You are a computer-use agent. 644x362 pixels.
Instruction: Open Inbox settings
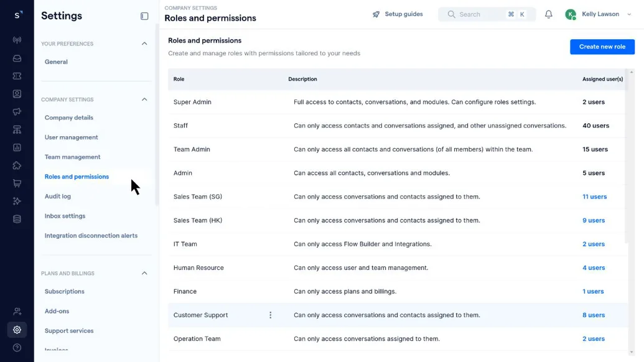pos(65,216)
